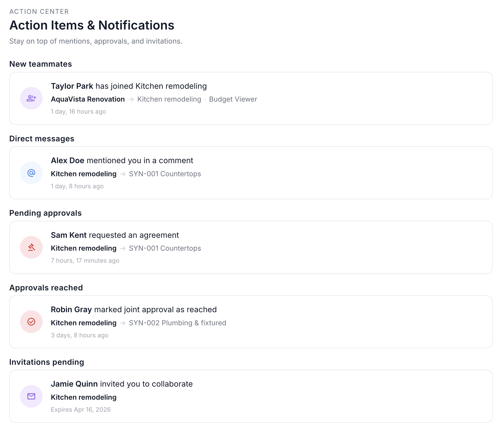504x432 pixels.
Task: Click the Budget Viewer role label
Action: click(233, 99)
